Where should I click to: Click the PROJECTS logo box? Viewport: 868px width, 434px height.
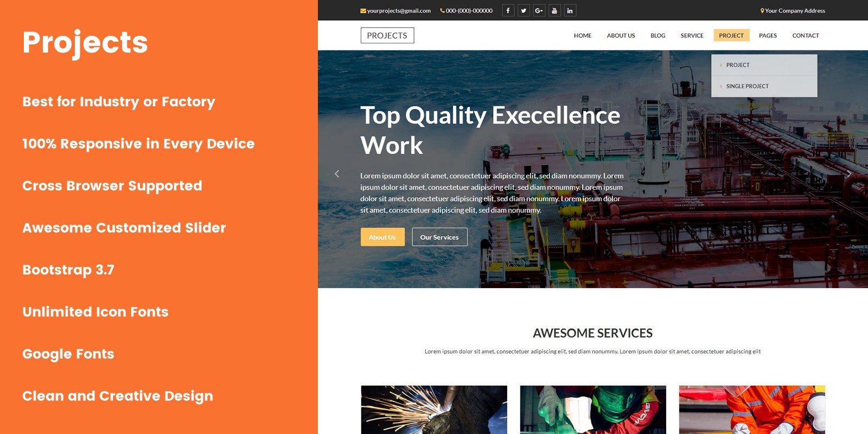tap(387, 35)
